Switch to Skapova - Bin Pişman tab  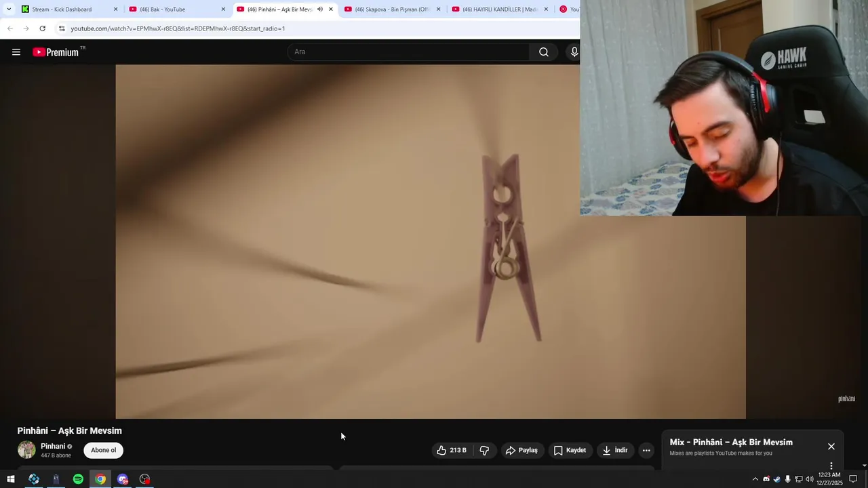coord(392,9)
